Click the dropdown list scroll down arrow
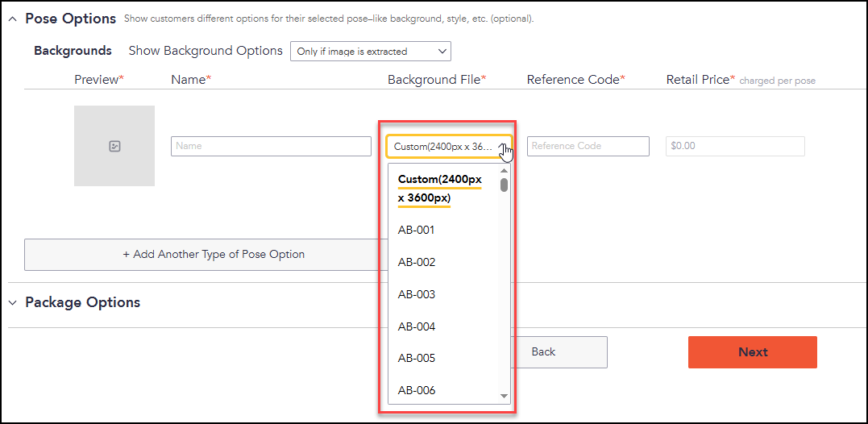 tap(505, 396)
